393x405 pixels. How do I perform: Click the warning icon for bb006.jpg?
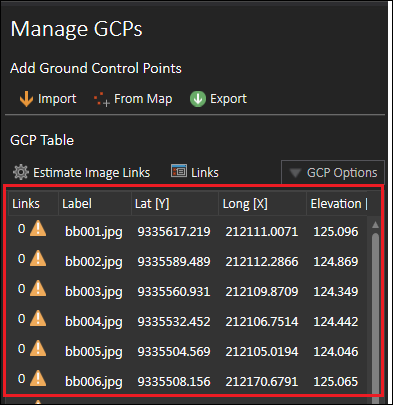pos(38,378)
